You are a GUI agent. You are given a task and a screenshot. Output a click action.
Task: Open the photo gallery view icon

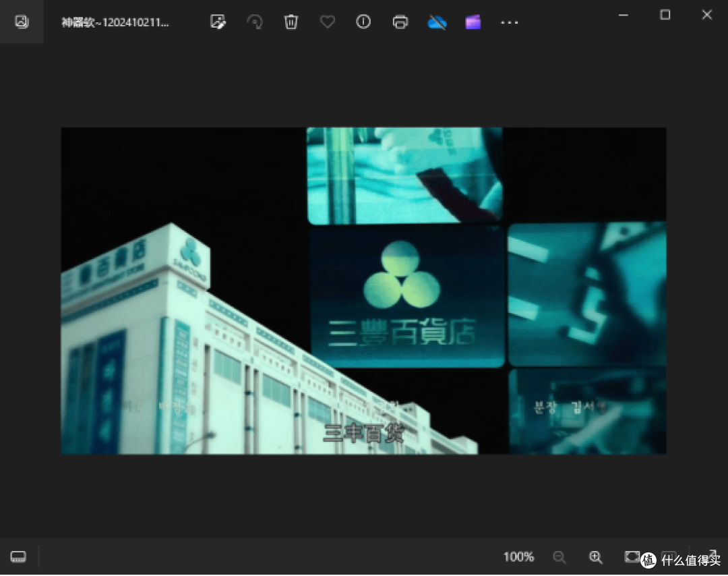(22, 22)
